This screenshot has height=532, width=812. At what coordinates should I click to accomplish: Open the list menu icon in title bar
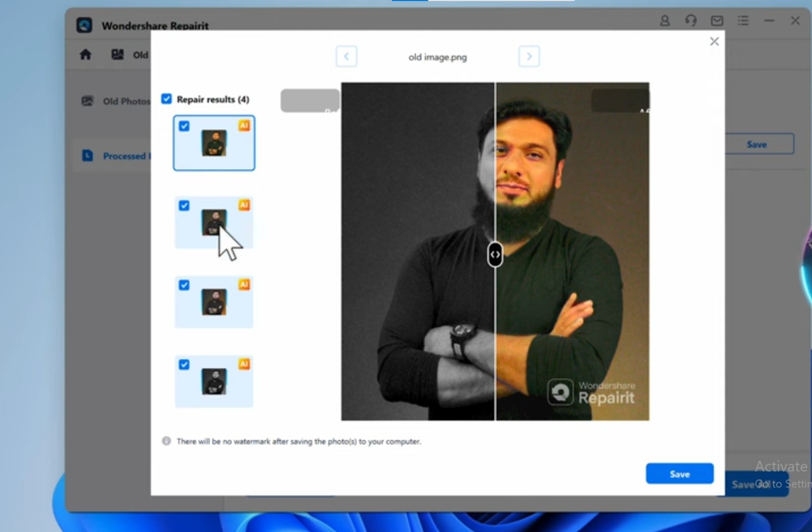coord(743,21)
